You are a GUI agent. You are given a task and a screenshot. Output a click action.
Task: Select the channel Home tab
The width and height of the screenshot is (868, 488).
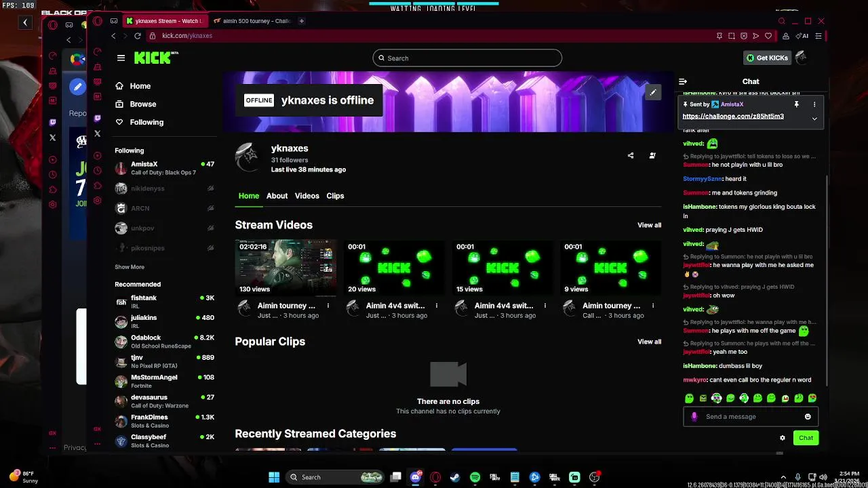[x=249, y=196]
